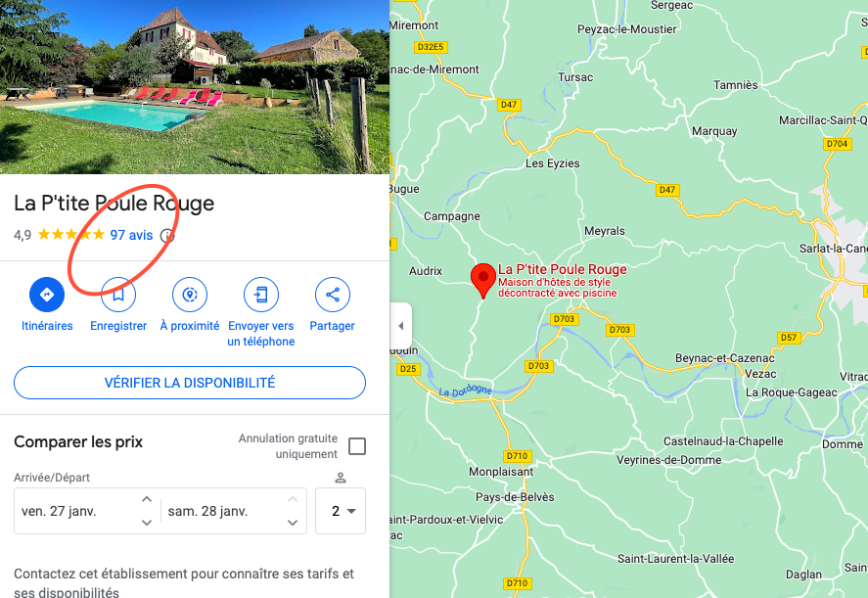Save place with the Enregistrer bookmark icon

pyautogui.click(x=118, y=295)
